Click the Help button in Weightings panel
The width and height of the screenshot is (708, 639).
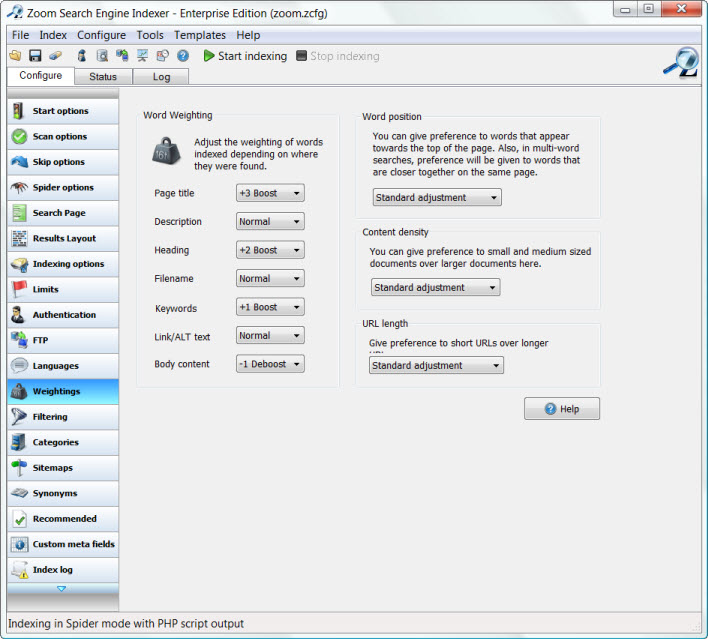[x=562, y=409]
